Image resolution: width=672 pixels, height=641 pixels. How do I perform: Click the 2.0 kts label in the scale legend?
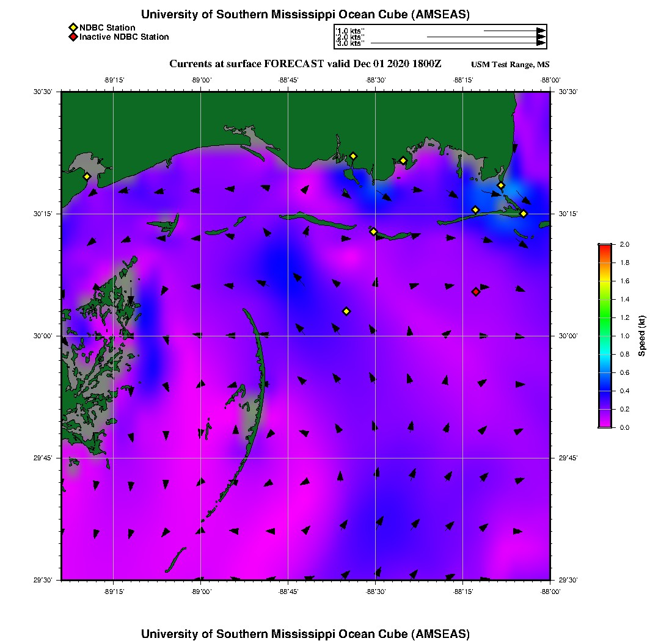click(351, 37)
